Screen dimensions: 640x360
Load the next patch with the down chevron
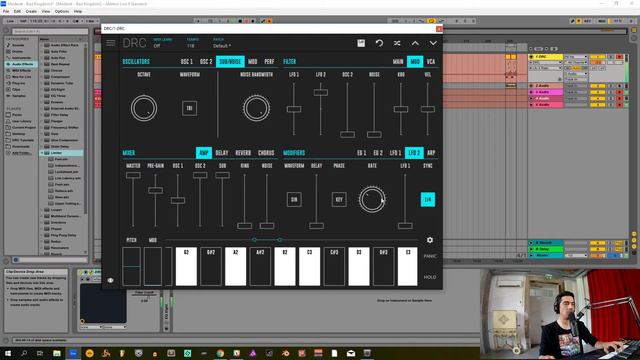pyautogui.click(x=433, y=43)
